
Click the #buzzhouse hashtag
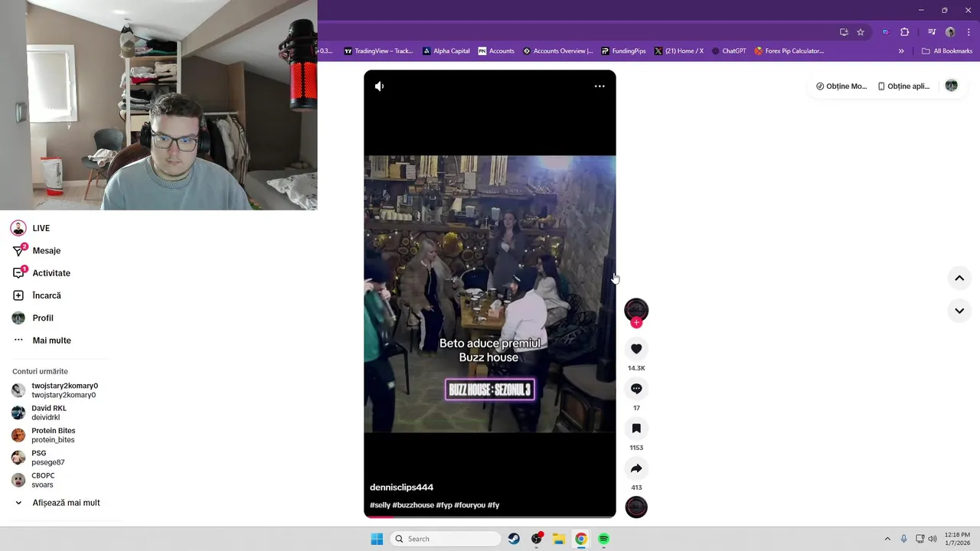[413, 505]
